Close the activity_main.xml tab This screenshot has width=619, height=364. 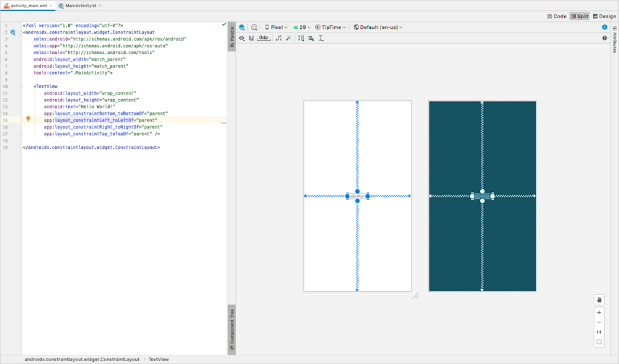pos(51,6)
